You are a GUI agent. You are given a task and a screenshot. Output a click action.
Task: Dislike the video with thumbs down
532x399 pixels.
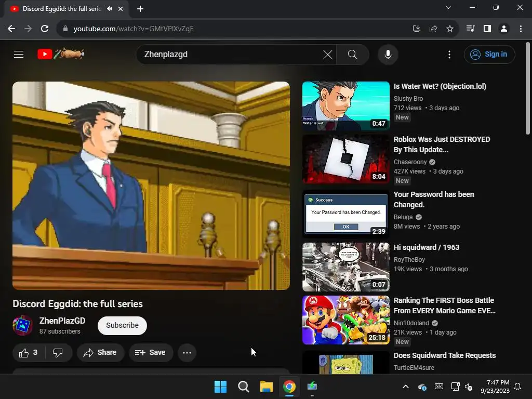(x=58, y=353)
